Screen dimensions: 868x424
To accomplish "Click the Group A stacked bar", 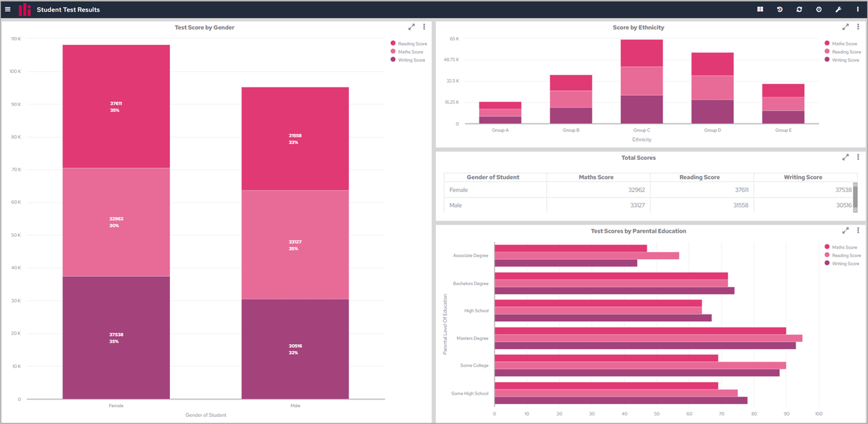I will click(500, 113).
